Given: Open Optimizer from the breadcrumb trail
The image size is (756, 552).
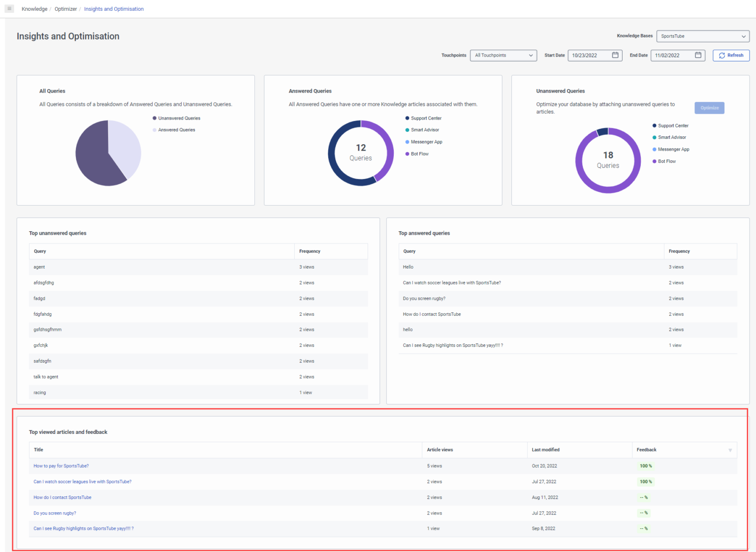Looking at the screenshot, I should pos(65,8).
